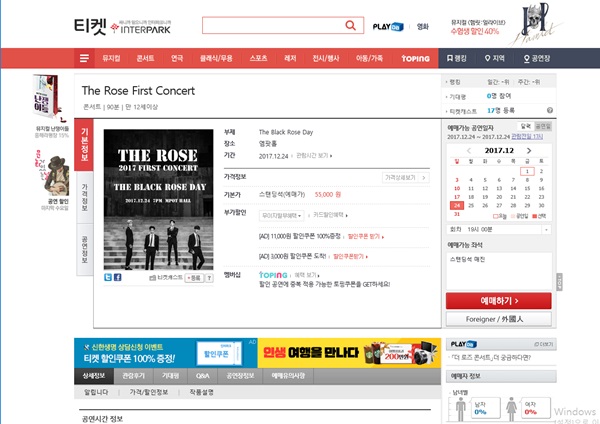This screenshot has height=424, width=600.
Task: Expand the 무이자할부혜택 dropdown
Action: pos(281,216)
